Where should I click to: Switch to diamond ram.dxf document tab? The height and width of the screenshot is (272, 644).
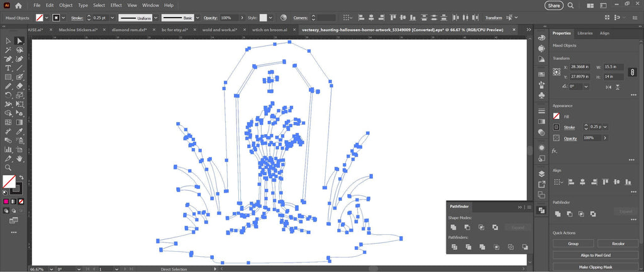point(130,30)
